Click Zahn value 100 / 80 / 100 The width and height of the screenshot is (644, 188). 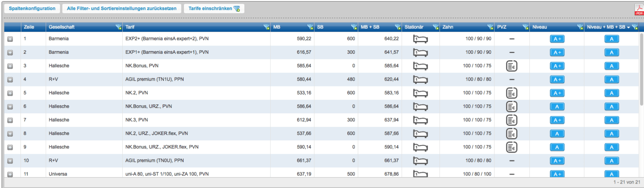[477, 174]
